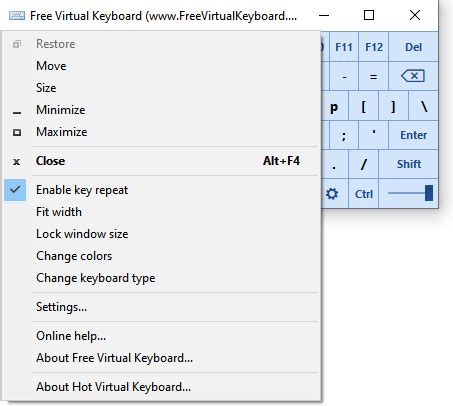Open Settings... from the menu
Image resolution: width=453 pixels, height=406 pixels.
click(x=161, y=307)
